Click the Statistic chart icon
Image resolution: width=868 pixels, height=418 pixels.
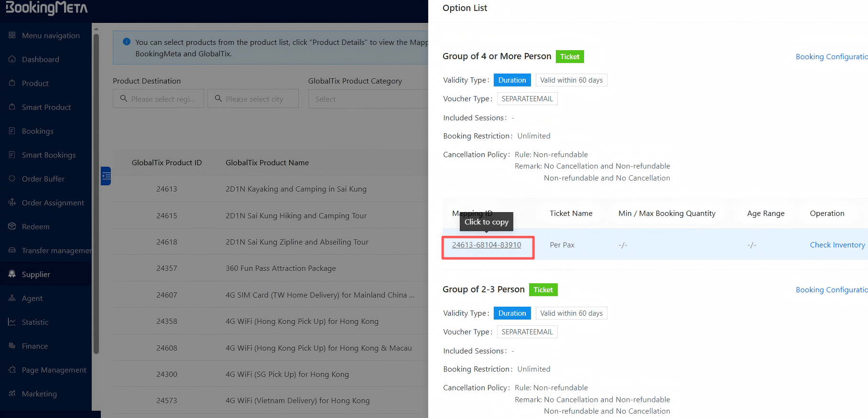click(x=12, y=322)
